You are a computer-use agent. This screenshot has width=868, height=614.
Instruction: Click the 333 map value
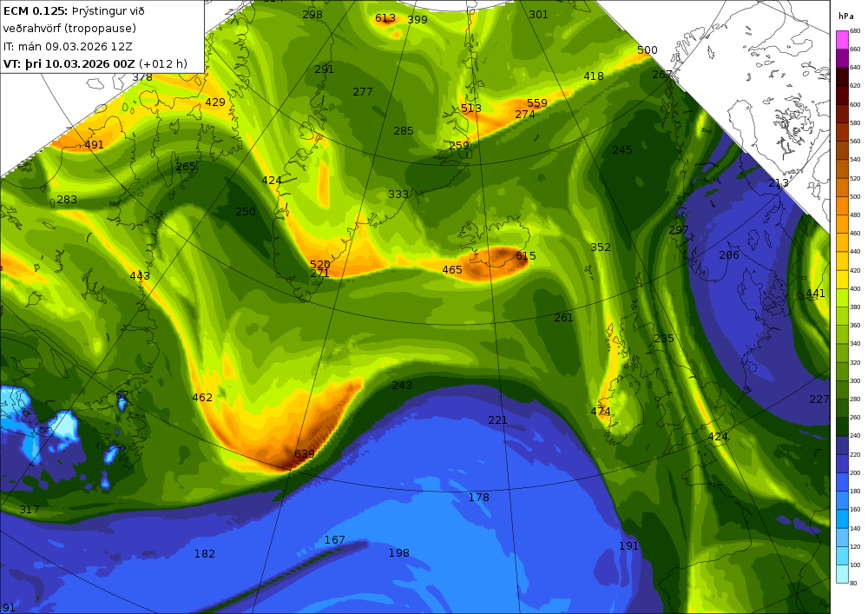398,195
